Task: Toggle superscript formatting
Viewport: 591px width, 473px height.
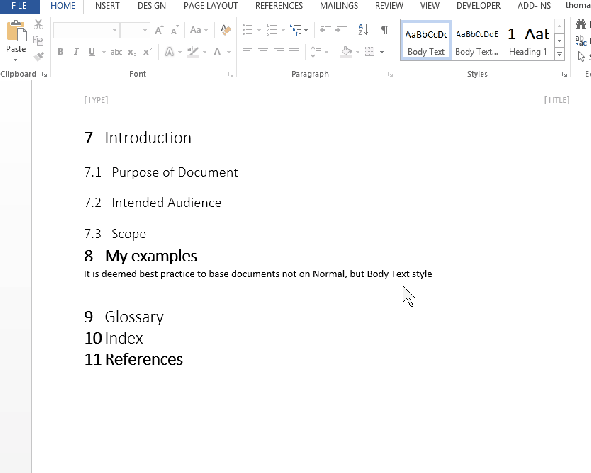Action: (x=147, y=52)
